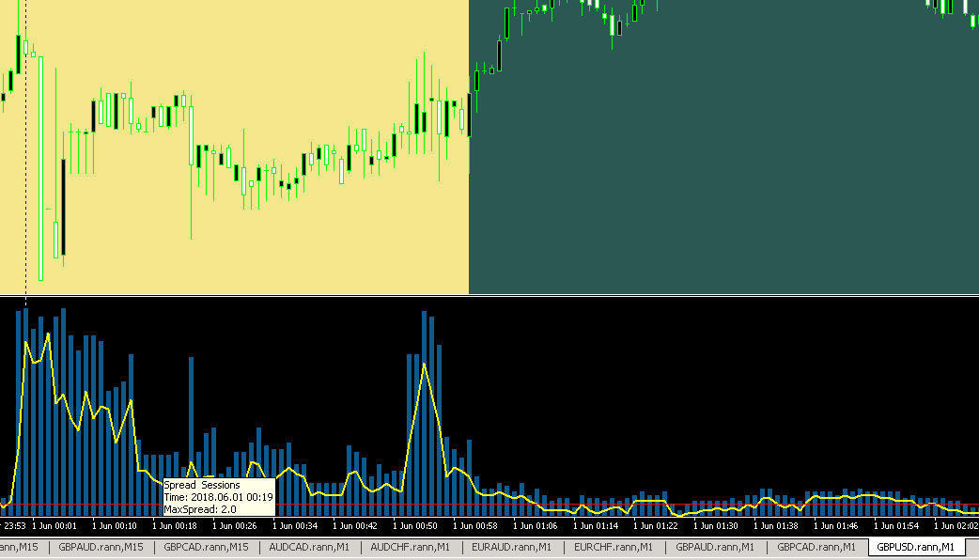
Task: Click the 1 Jun 01:06 time label
Action: click(536, 525)
